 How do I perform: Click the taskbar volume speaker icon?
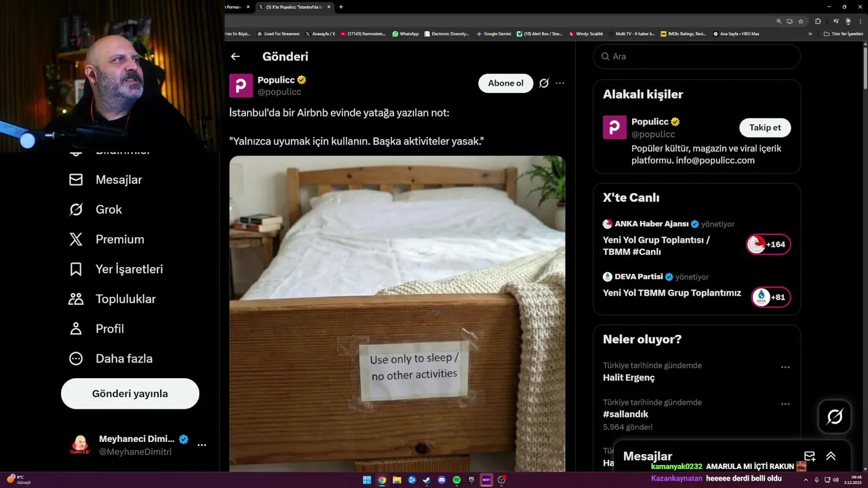835,480
